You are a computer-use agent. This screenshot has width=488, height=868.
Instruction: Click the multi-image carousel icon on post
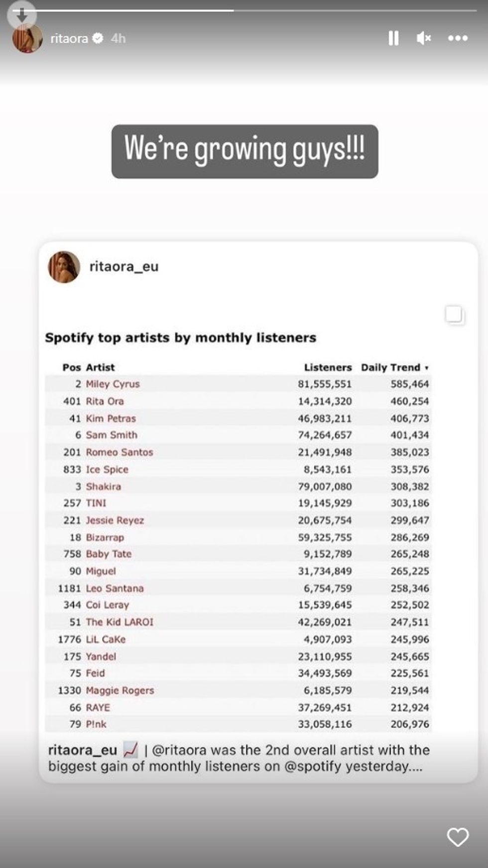[x=454, y=315]
